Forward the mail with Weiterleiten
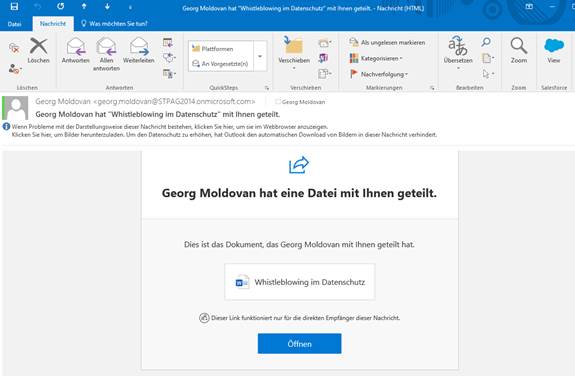 click(x=139, y=50)
